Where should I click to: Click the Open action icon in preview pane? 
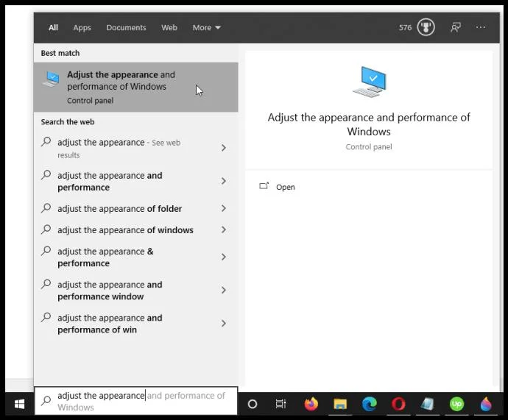(x=264, y=186)
